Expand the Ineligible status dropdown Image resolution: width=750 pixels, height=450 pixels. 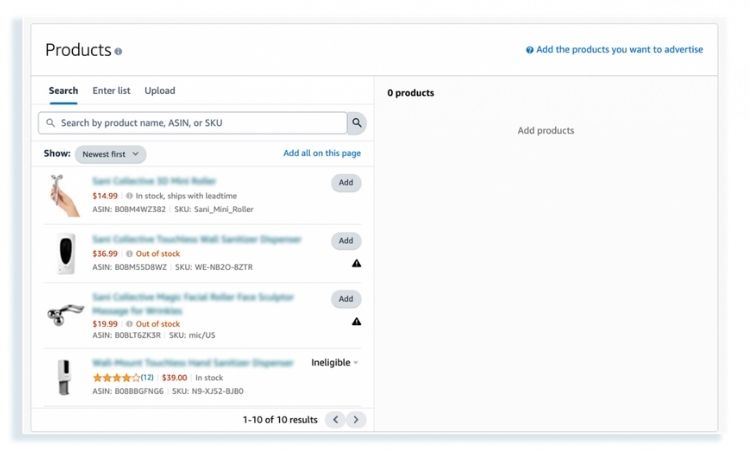pyautogui.click(x=335, y=363)
